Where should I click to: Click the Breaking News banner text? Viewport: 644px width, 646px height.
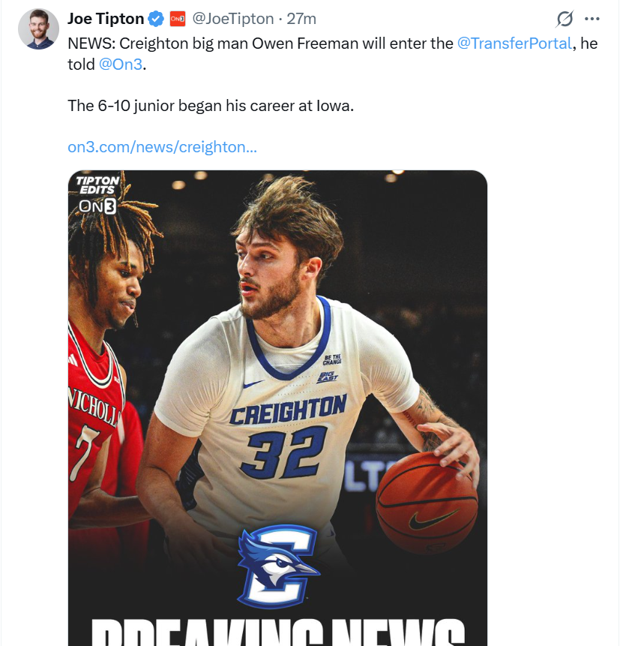(277, 632)
